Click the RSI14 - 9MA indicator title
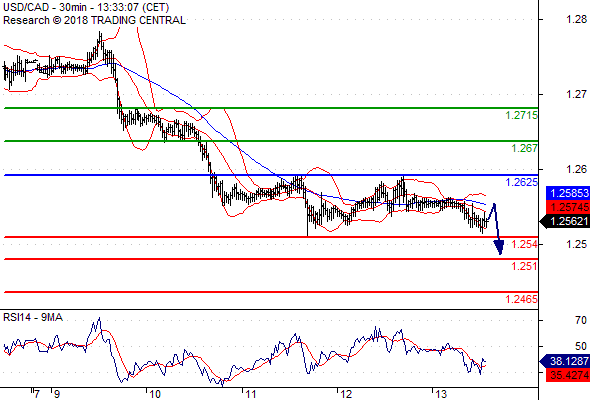 (33, 318)
